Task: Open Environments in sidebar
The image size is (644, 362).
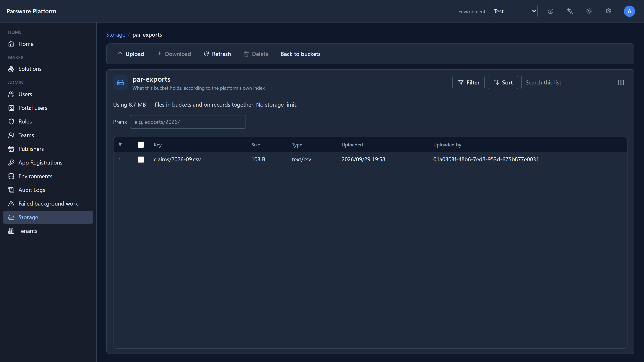Action: pos(48,176)
